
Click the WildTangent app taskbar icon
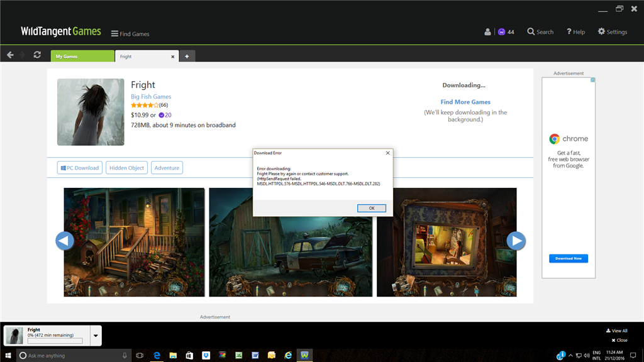tap(304, 356)
